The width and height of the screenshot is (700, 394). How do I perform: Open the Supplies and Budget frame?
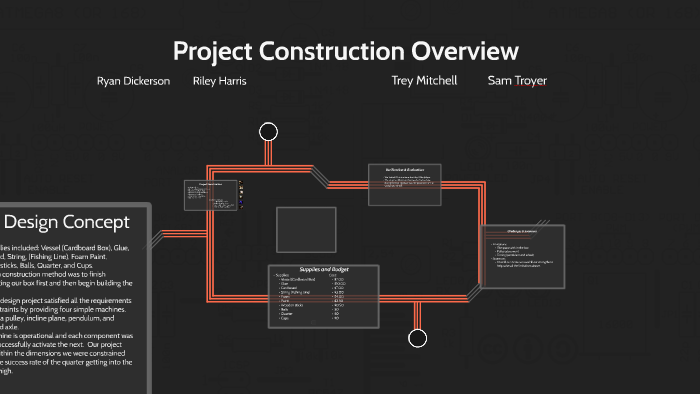click(324, 297)
